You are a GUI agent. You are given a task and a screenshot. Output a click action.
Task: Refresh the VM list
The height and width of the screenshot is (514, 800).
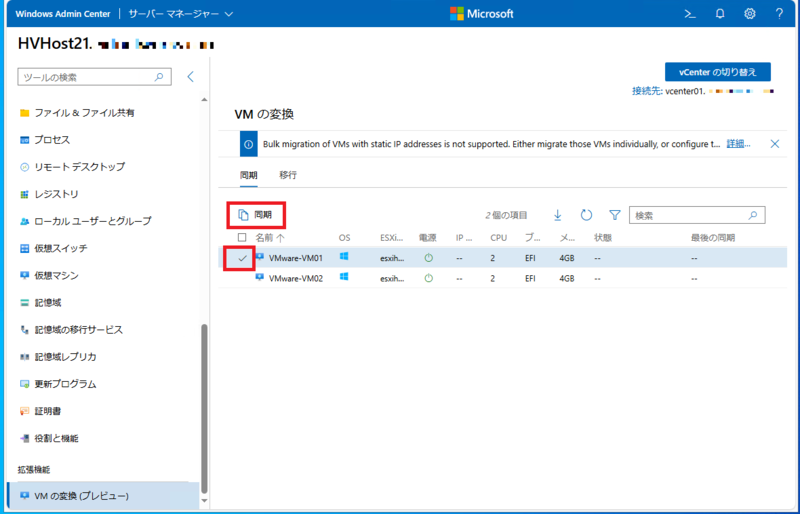pos(586,215)
